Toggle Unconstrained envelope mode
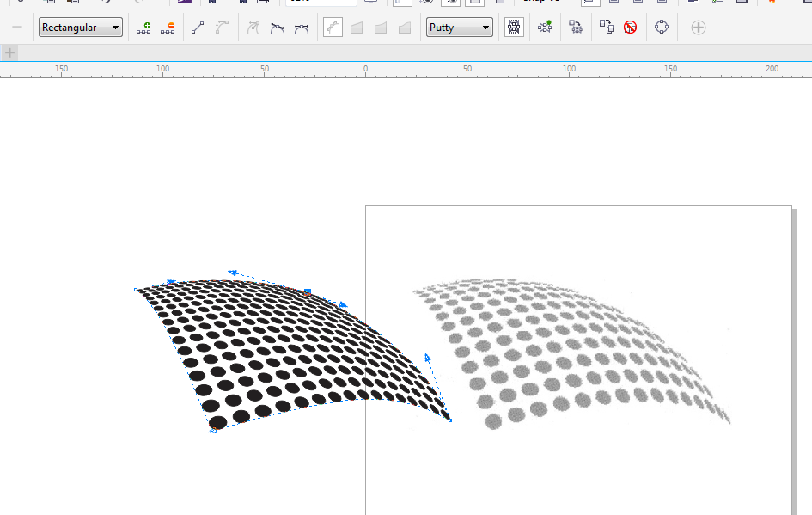Viewport: 812px width, 515px height. 333,28
